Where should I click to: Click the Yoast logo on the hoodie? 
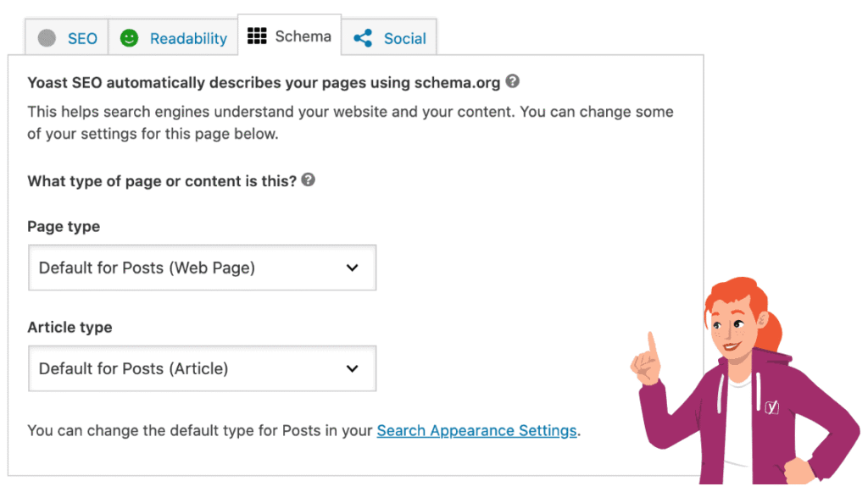pos(771,406)
